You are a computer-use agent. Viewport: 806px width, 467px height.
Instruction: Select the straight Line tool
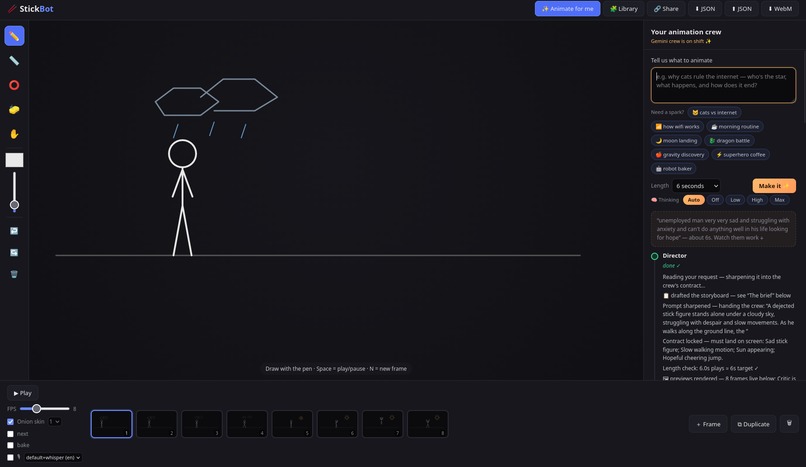14,61
